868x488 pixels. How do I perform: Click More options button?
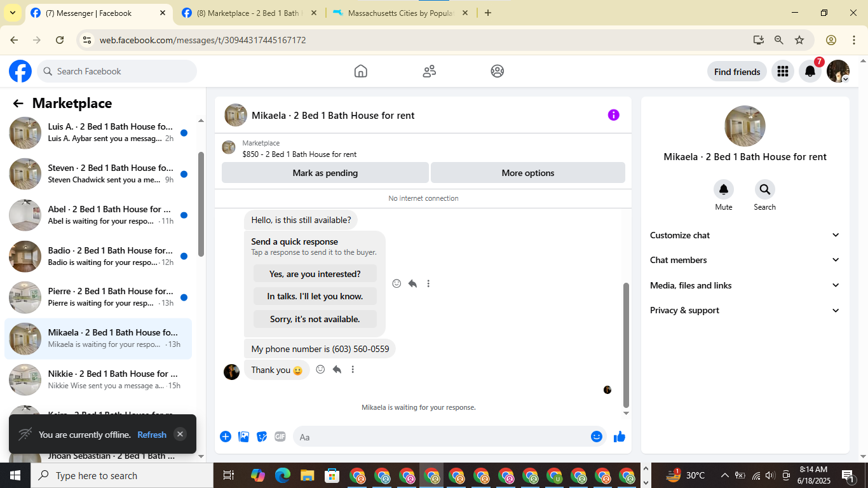coord(528,173)
